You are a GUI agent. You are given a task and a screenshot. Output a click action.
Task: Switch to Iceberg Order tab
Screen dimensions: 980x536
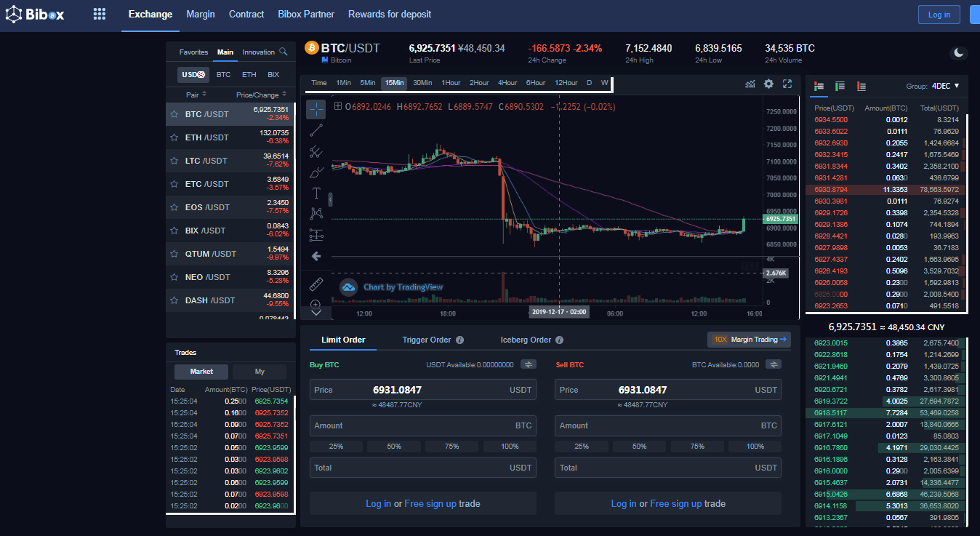click(x=526, y=340)
